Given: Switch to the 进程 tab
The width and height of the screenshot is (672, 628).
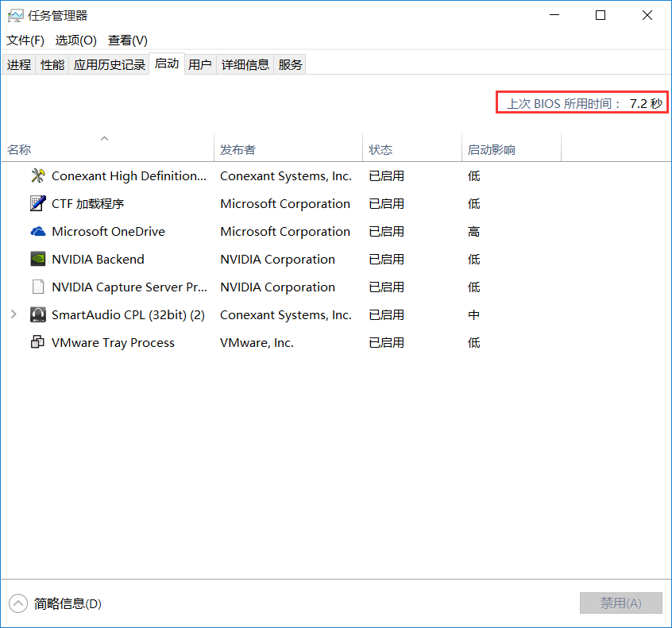Looking at the screenshot, I should click(x=19, y=64).
